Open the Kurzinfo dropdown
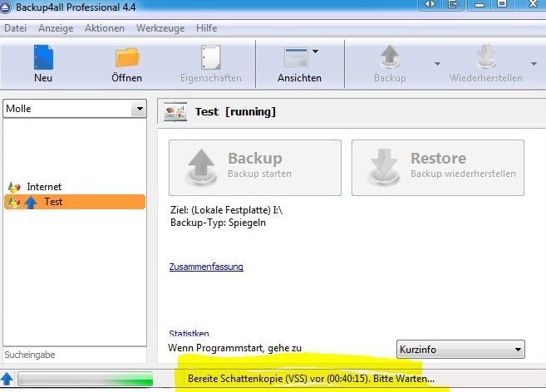Screen dimensions: 546x392 click(460, 349)
